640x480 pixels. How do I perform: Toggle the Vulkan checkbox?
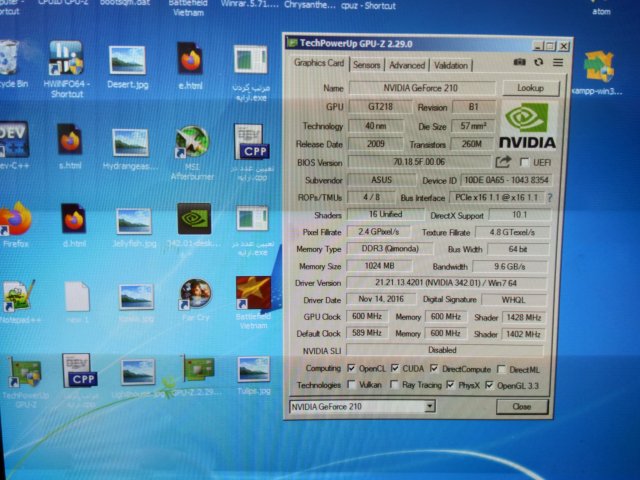(x=351, y=385)
